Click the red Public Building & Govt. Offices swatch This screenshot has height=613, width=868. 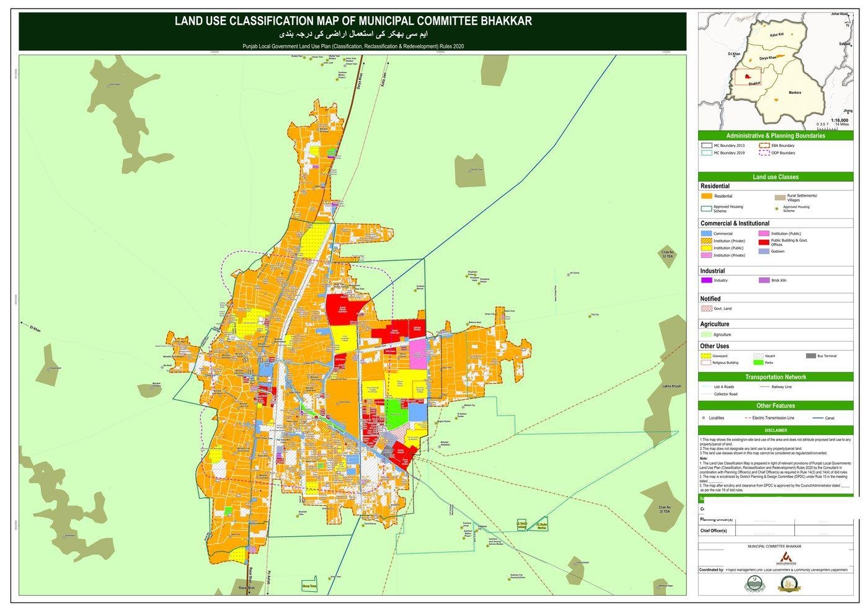(764, 242)
